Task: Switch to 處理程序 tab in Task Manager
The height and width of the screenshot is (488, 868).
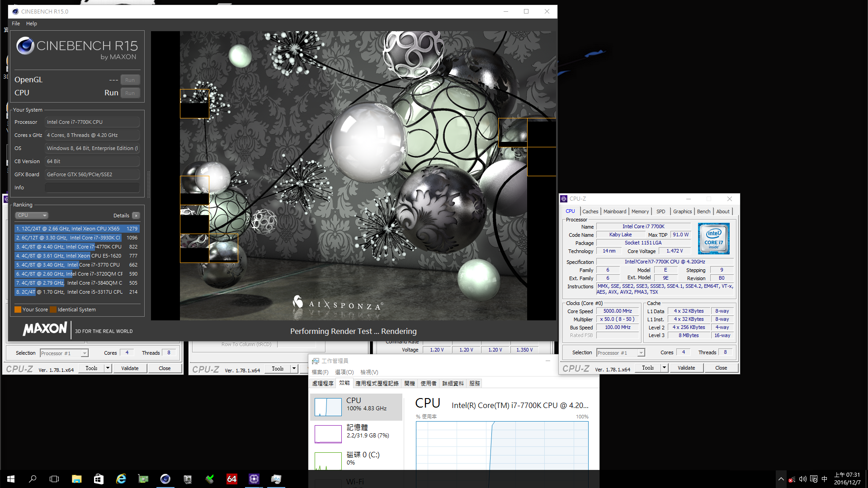Action: pyautogui.click(x=323, y=384)
